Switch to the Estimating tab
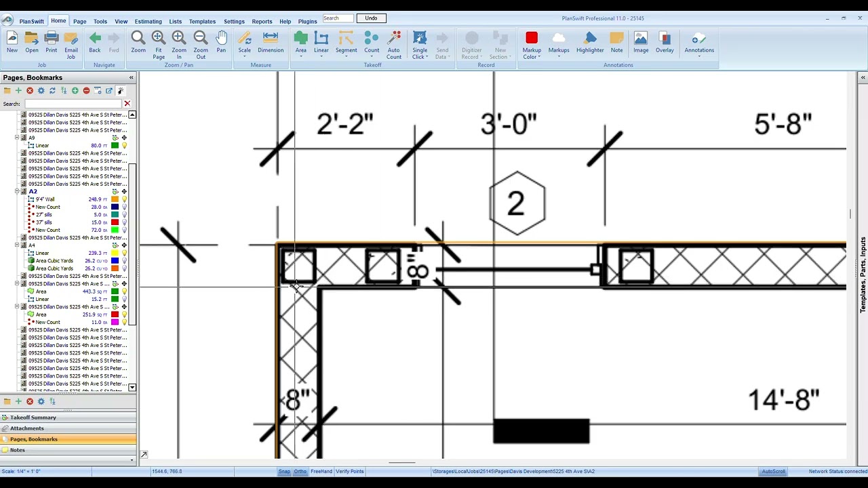The width and height of the screenshot is (868, 488). click(148, 22)
